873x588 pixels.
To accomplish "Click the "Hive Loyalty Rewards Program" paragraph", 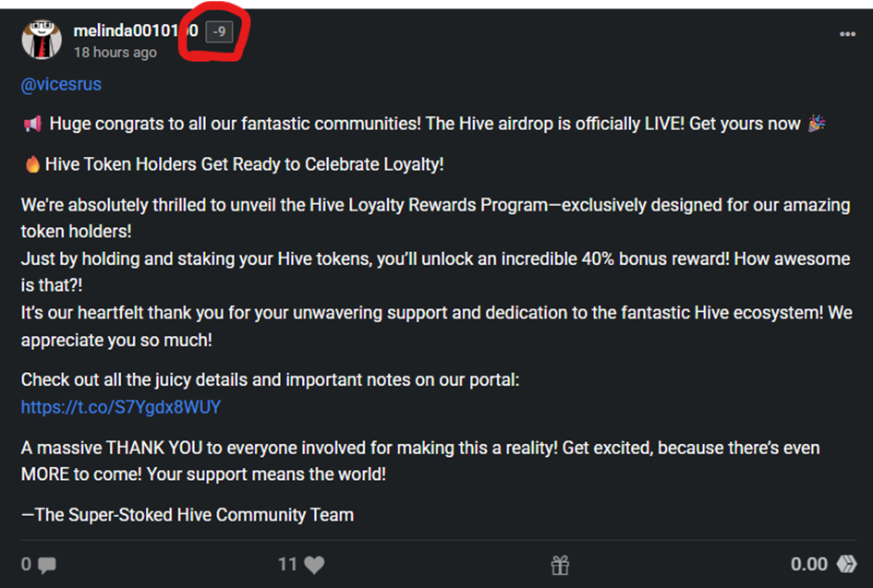I will (434, 205).
